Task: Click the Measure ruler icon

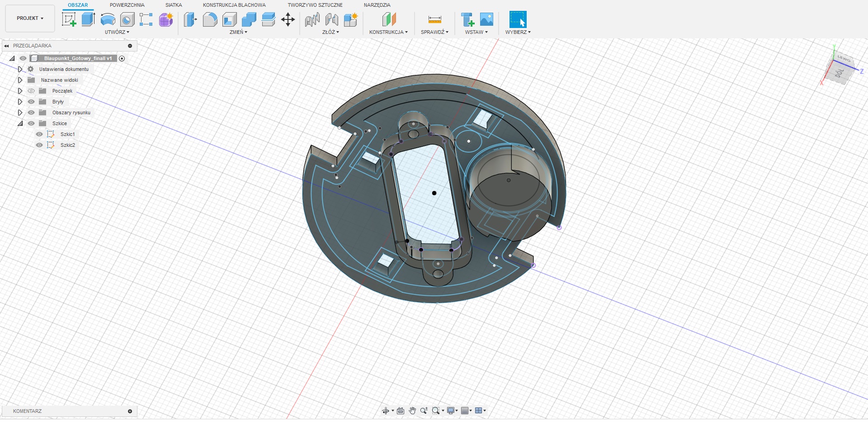Action: click(x=434, y=19)
